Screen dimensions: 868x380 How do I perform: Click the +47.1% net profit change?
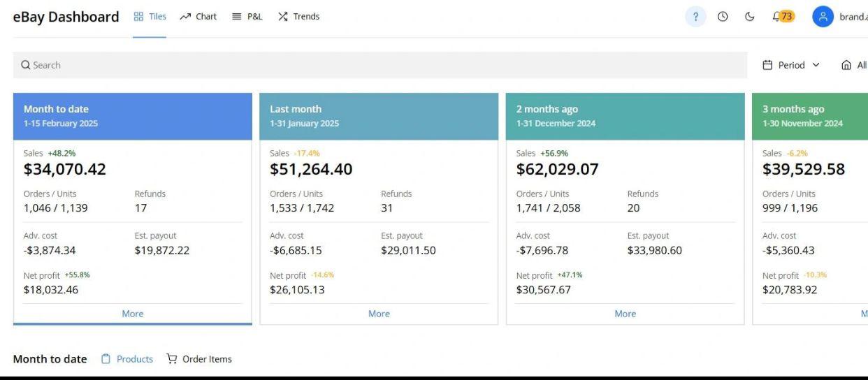tap(570, 275)
